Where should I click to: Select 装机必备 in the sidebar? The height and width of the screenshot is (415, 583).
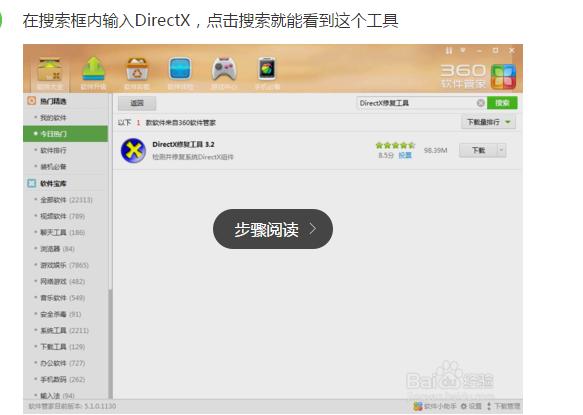(53, 167)
